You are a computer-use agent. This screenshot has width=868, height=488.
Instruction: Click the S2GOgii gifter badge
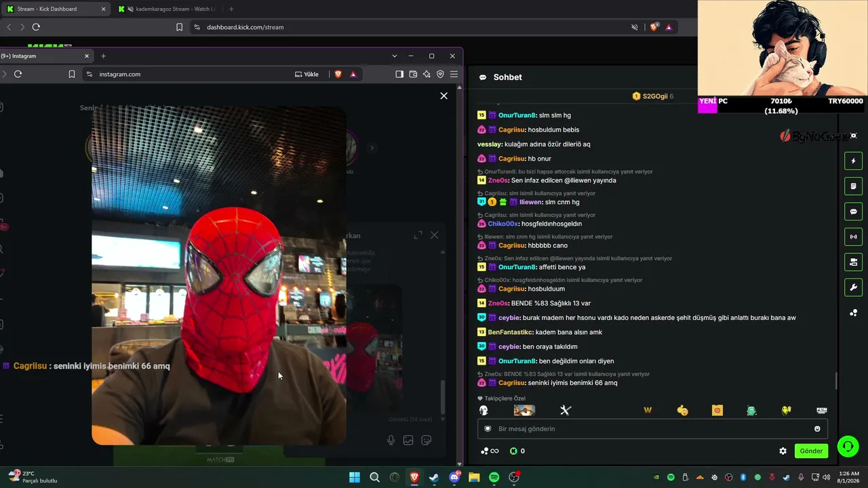[653, 96]
